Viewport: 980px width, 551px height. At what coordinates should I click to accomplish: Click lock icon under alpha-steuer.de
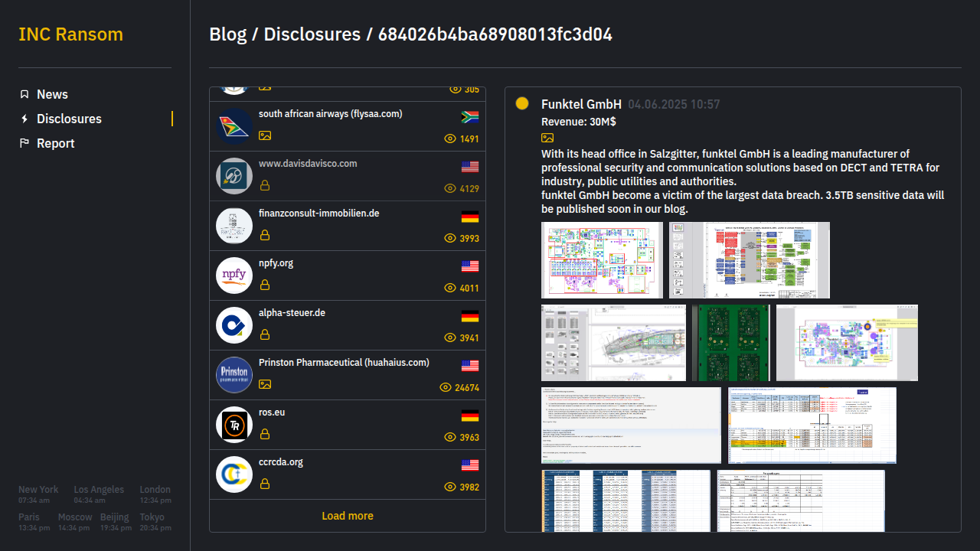click(265, 334)
